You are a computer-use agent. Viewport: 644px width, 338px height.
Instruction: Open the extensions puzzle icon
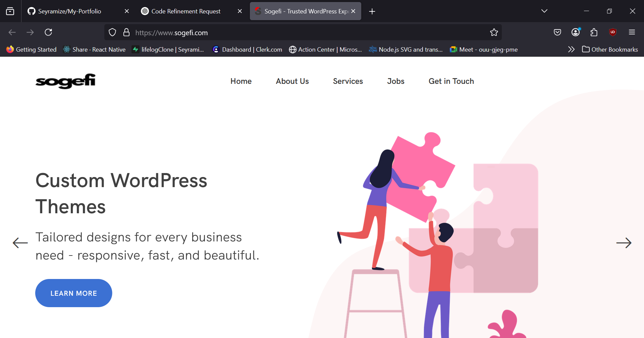pos(594,32)
